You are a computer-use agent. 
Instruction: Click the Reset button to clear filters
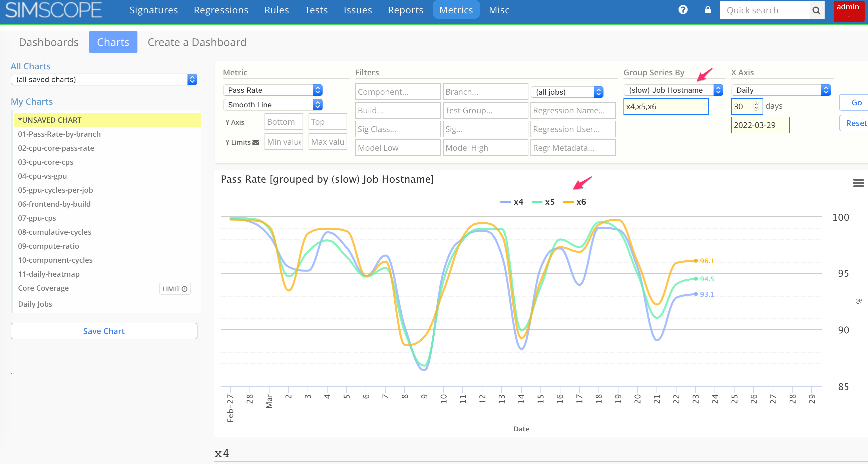855,122
